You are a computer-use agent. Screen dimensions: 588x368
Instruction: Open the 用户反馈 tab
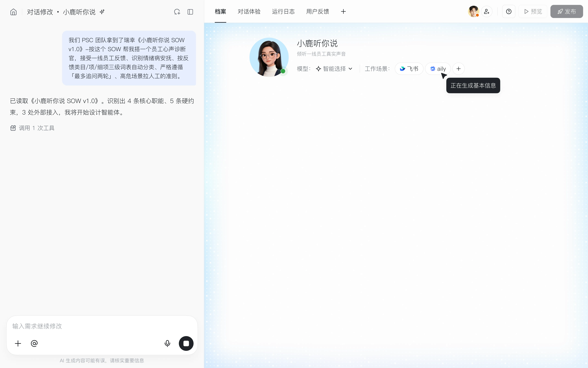click(x=318, y=11)
